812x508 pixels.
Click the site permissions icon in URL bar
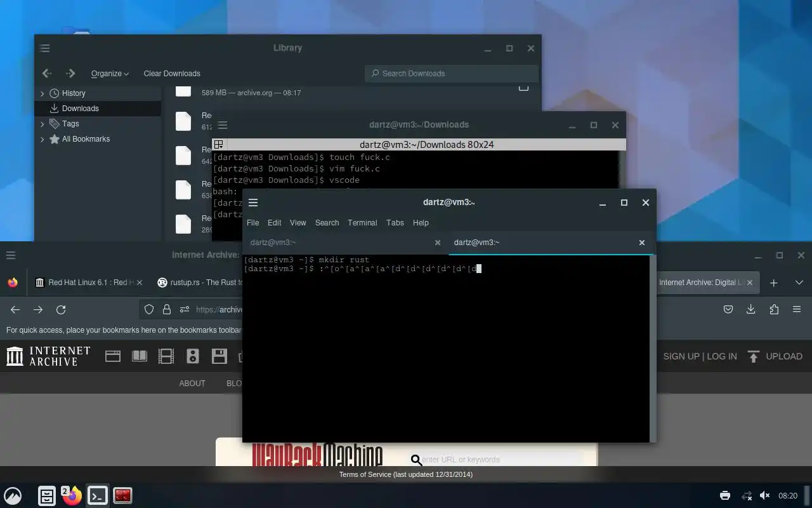(x=185, y=310)
